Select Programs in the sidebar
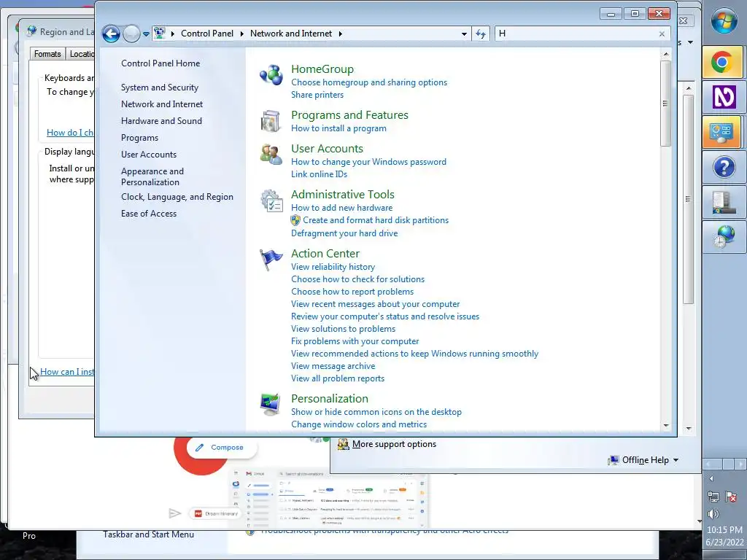This screenshot has height=560, width=747. coord(139,138)
